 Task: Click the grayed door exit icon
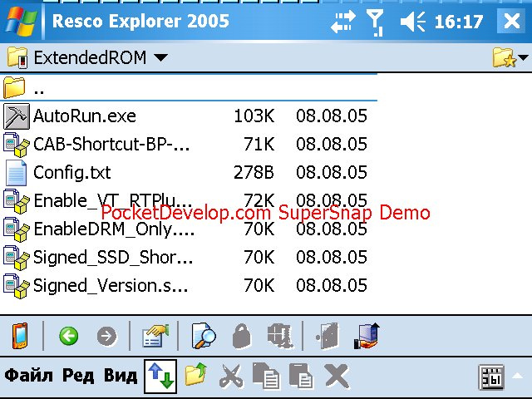(x=327, y=336)
